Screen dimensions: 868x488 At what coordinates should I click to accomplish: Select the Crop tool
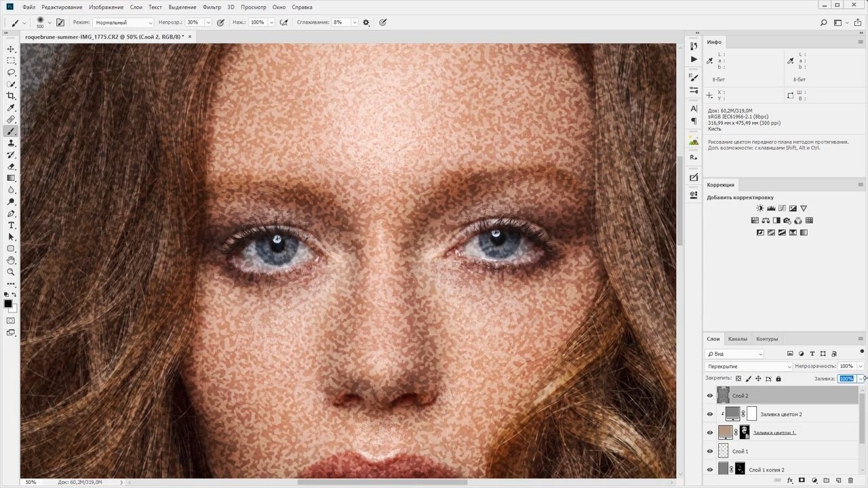click(x=11, y=96)
